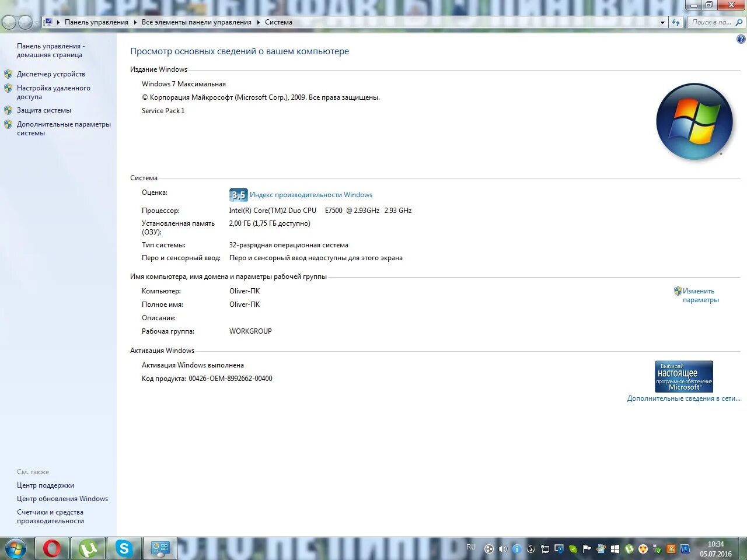Click the Все элементы панели управления breadcrumb

click(x=197, y=22)
